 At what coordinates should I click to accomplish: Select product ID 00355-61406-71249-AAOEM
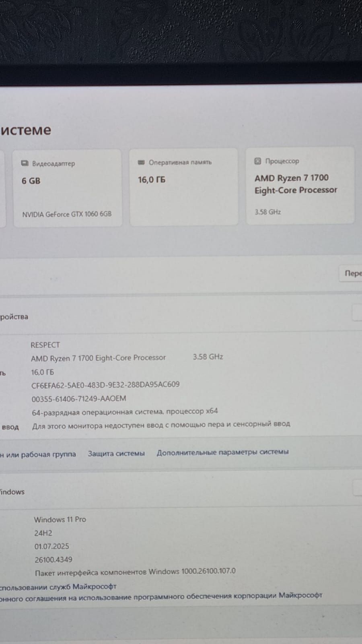pyautogui.click(x=79, y=399)
